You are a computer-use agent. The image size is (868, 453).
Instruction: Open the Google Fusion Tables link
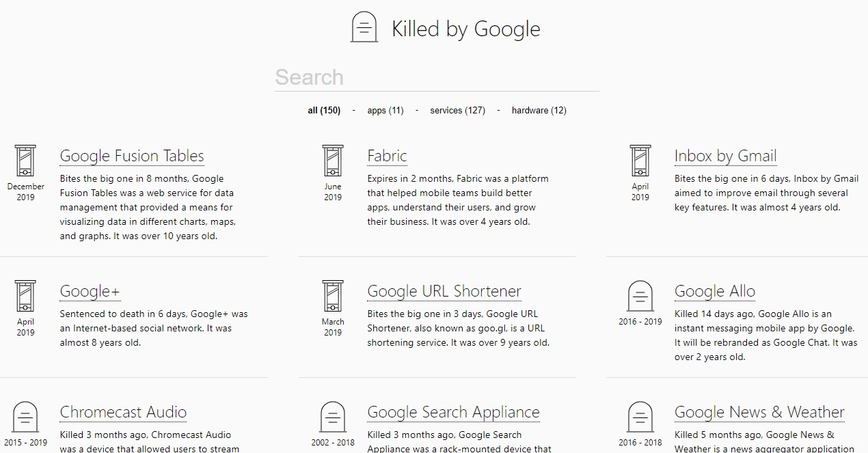click(132, 156)
